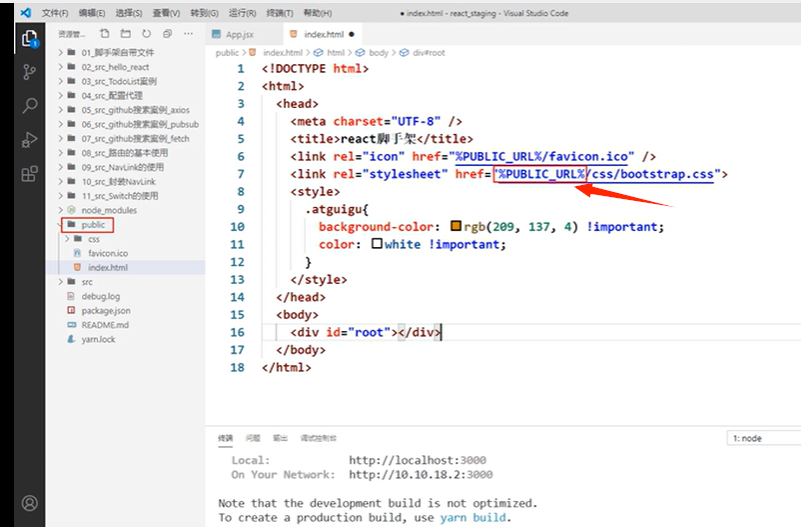Switch to the 终端 panel tab
The height and width of the screenshot is (527, 801).
225,438
